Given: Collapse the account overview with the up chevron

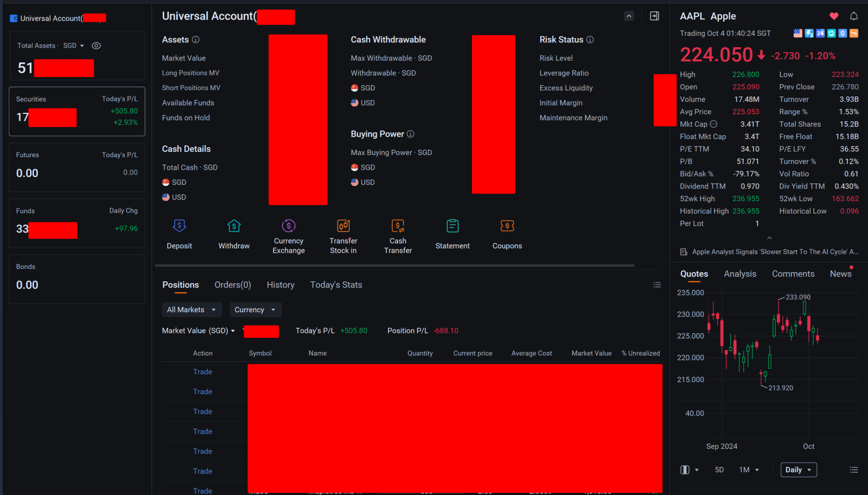Looking at the screenshot, I should (629, 16).
